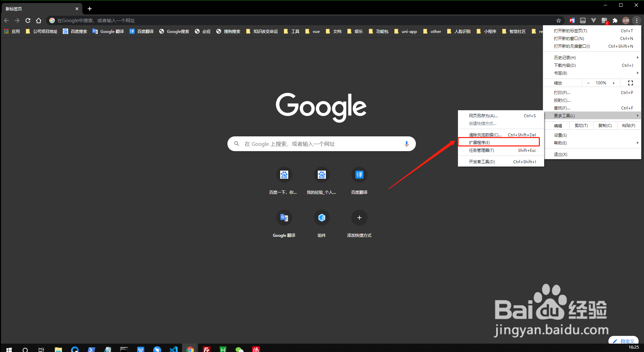This screenshot has width=644, height=352.
Task: Go to the home page icon
Action: click(39, 20)
